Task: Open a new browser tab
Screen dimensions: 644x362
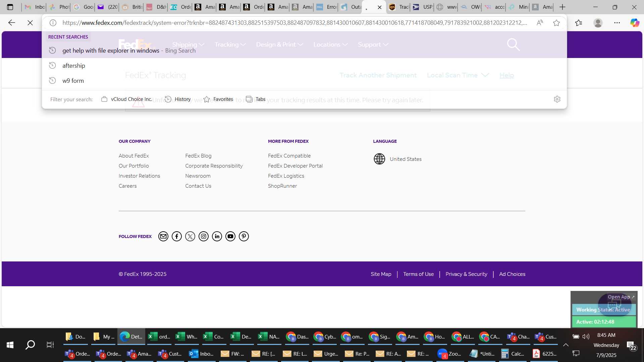Action: 562,7
